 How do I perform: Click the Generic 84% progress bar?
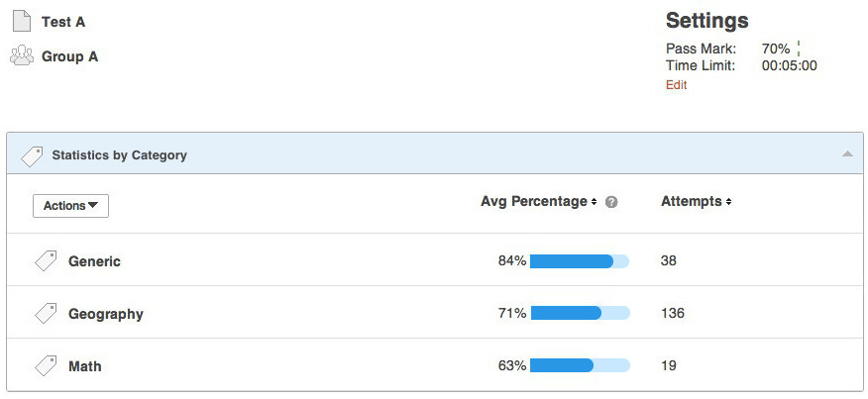(x=579, y=261)
